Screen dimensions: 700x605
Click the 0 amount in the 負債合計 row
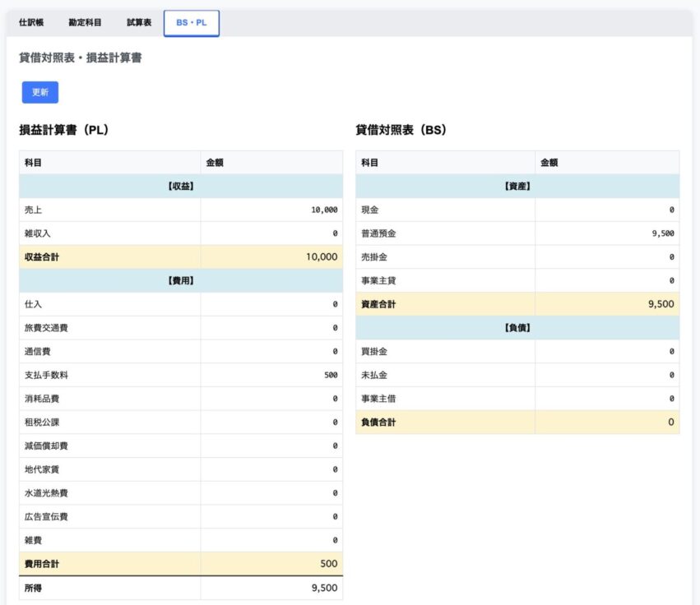[x=671, y=422]
